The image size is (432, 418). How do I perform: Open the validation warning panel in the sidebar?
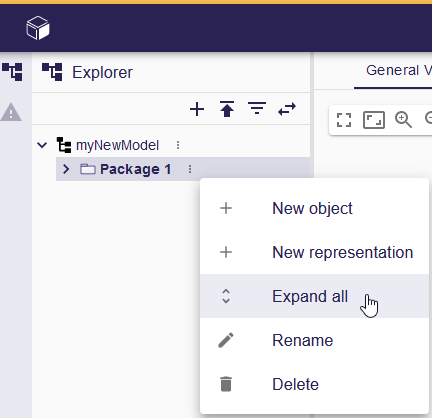point(11,112)
